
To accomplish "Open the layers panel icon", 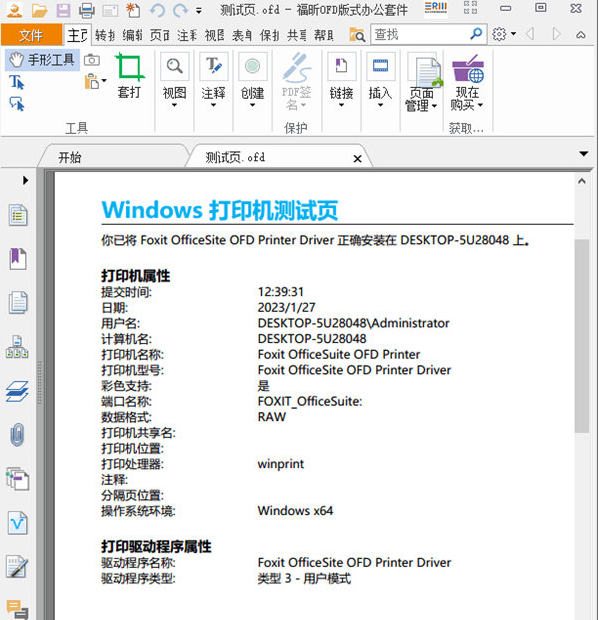I will [17, 391].
